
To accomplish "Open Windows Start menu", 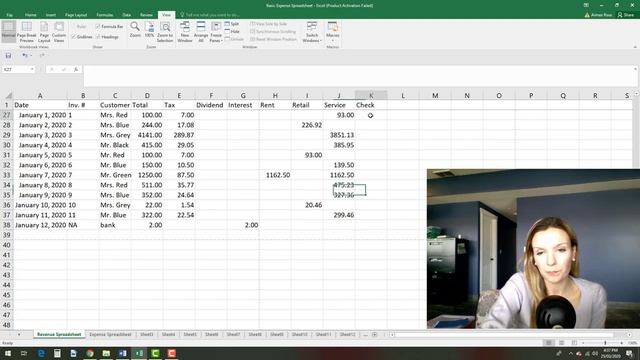I will click(8, 353).
